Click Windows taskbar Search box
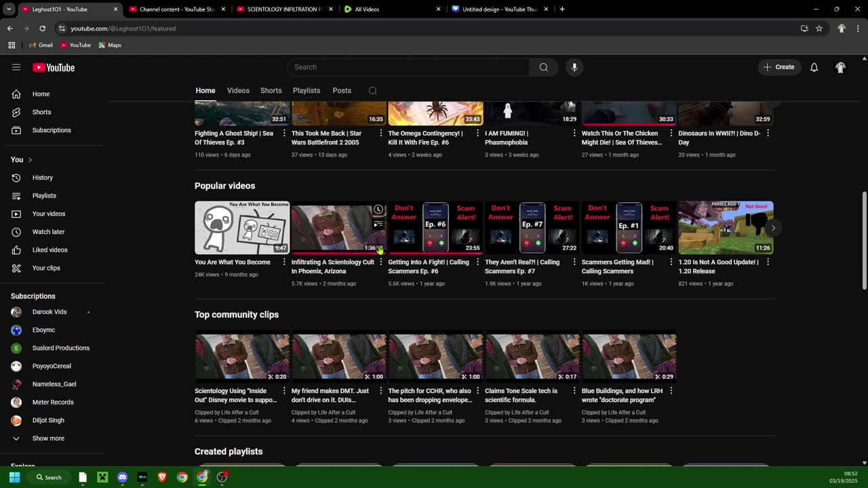This screenshot has height=488, width=868. 49,477
